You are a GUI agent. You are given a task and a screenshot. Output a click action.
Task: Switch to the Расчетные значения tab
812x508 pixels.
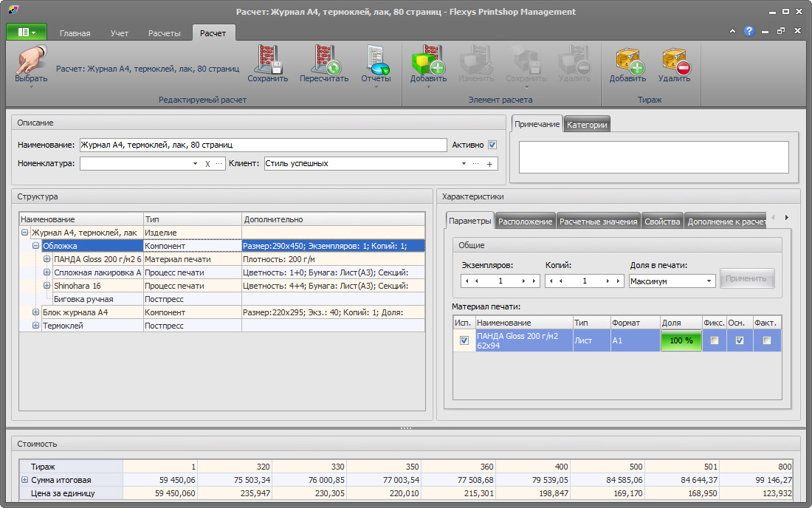pos(598,222)
